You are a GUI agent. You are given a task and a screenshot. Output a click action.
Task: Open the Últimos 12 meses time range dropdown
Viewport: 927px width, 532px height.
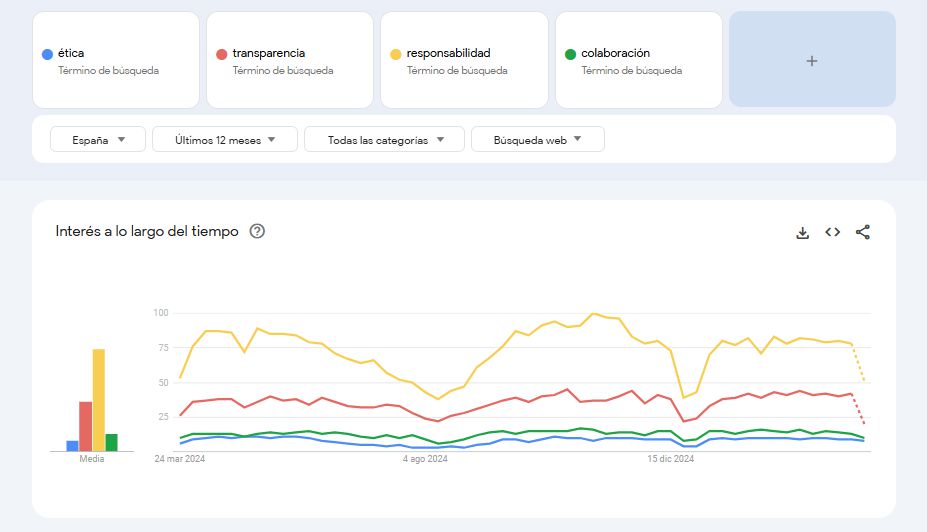225,140
